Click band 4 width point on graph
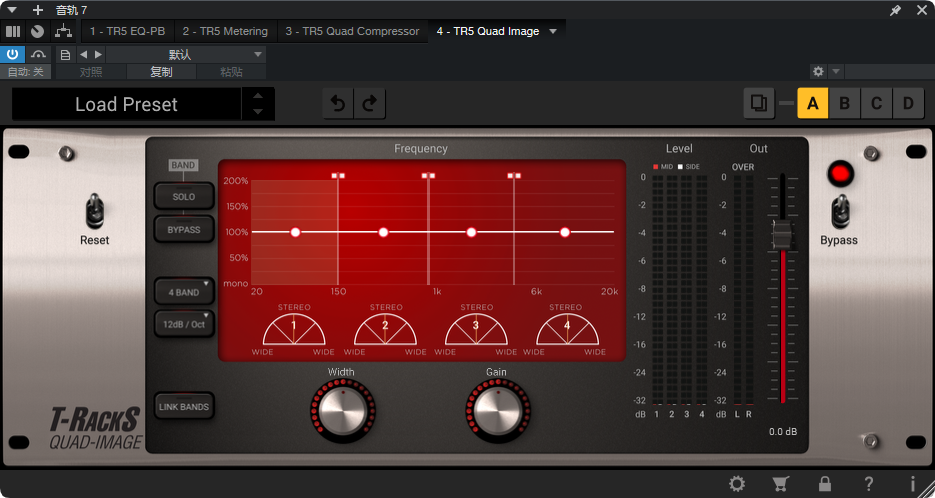 [565, 232]
